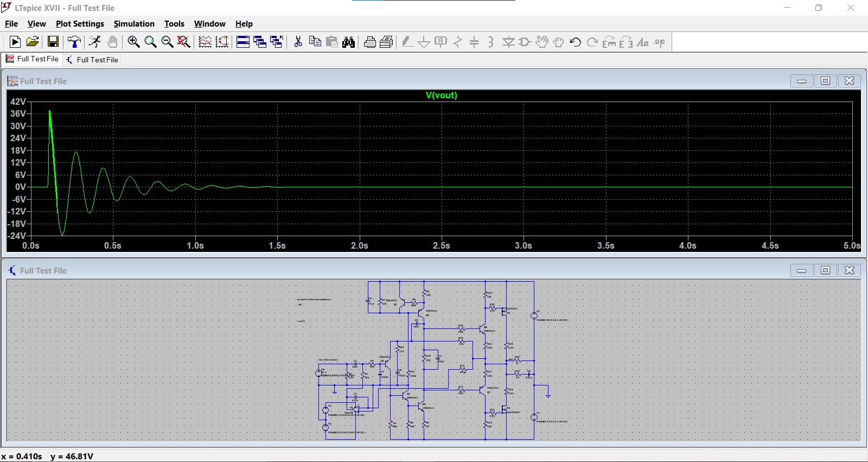Maximize the waveform plot pane
Viewport: 868px width, 462px height.
coord(825,81)
